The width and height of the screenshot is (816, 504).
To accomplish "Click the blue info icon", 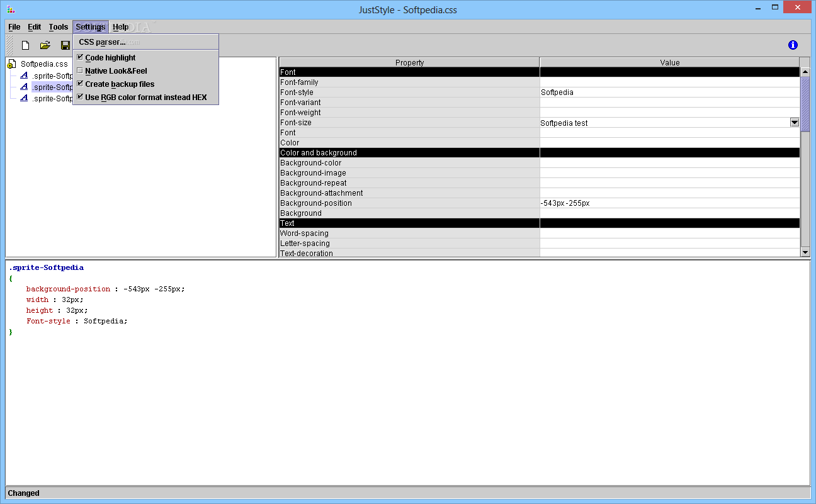I will click(x=793, y=45).
